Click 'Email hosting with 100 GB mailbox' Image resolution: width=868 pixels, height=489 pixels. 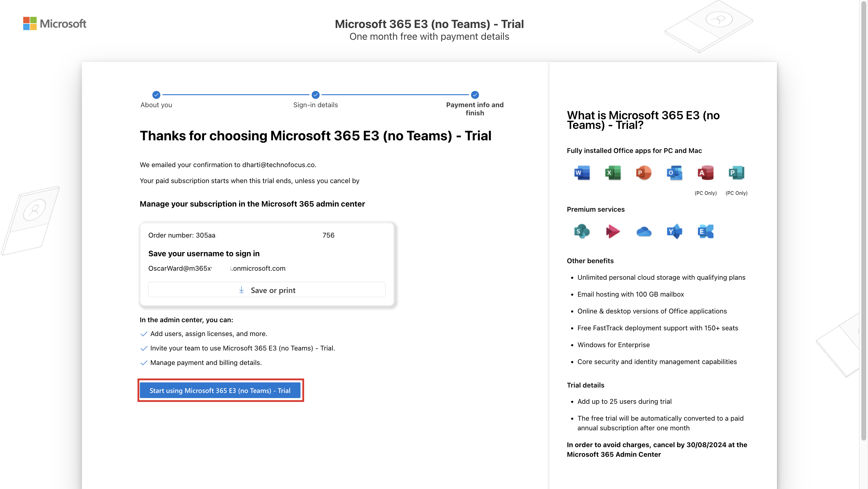coord(631,294)
